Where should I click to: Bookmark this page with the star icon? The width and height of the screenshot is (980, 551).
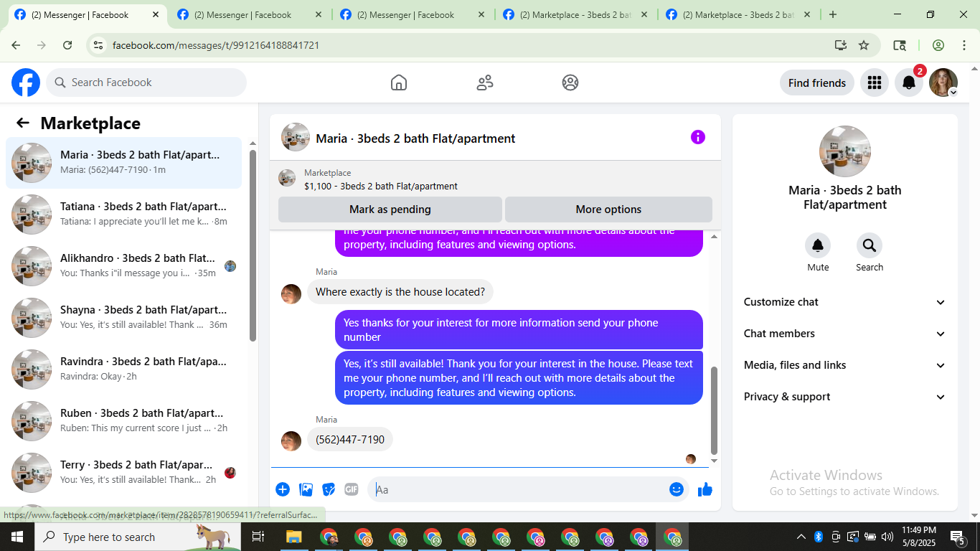point(864,45)
